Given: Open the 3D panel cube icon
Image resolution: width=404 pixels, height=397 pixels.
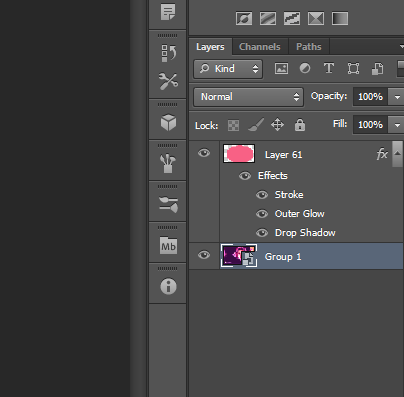Looking at the screenshot, I should point(168,122).
